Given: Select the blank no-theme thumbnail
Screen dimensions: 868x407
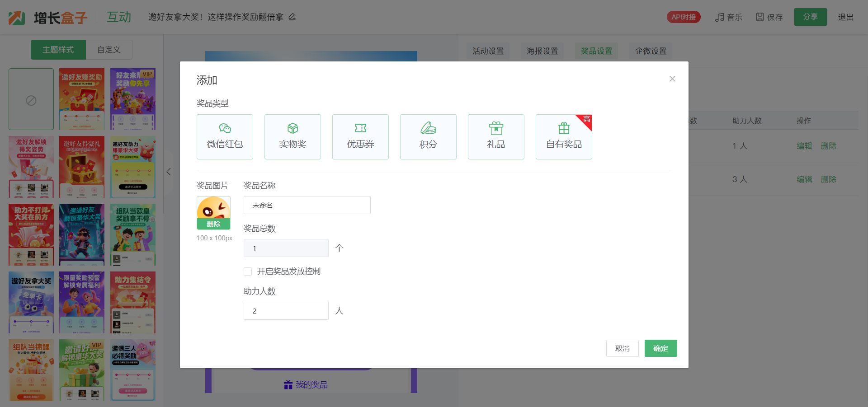Looking at the screenshot, I should 31,99.
